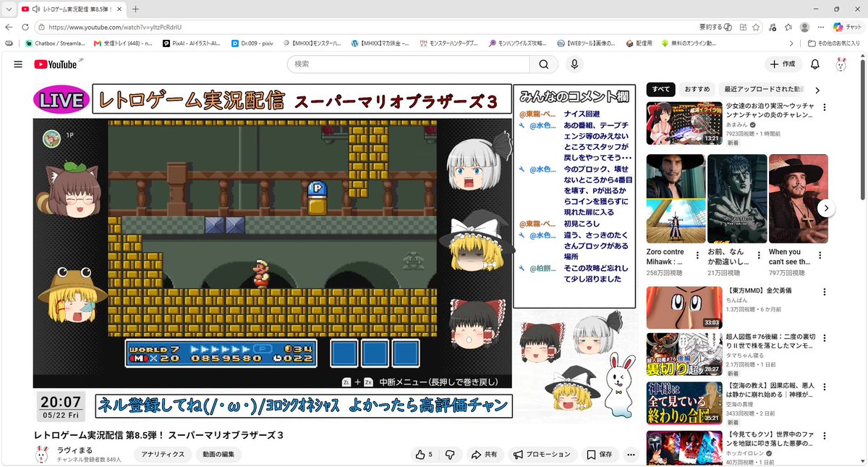Open the media control music-note icon
The height and width of the screenshot is (467, 868).
click(773, 27)
